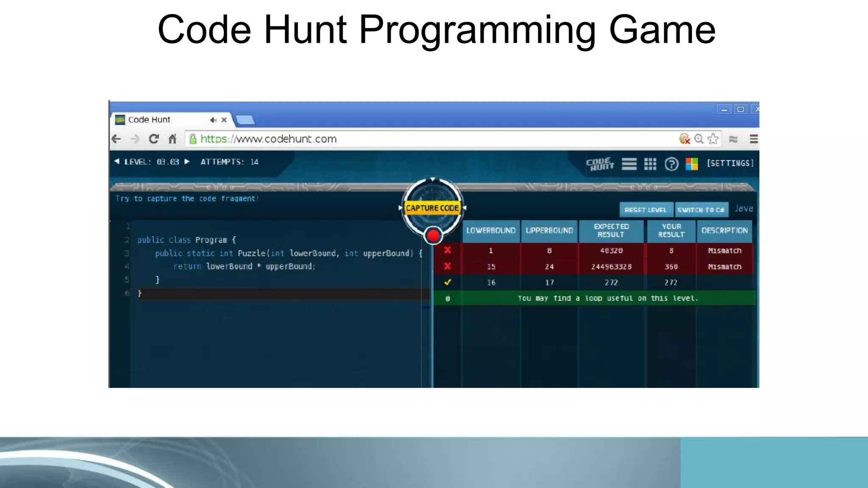Click Mismatch description in first row
868x488 pixels.
coord(725,250)
